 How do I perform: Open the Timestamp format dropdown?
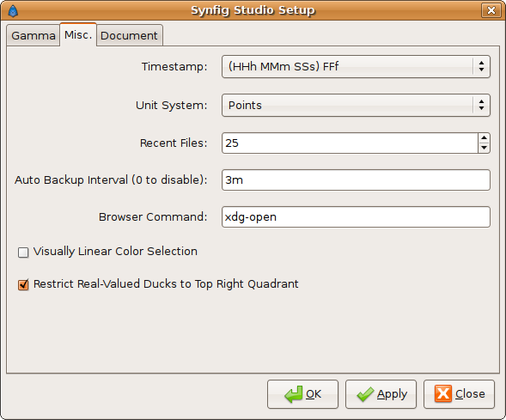[356, 66]
